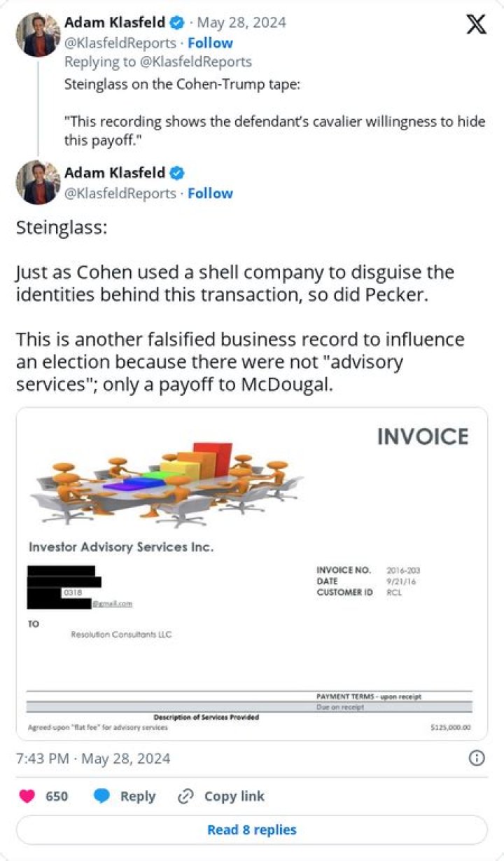Click the heart like icon
Image resolution: width=504 pixels, height=861 pixels.
27,797
